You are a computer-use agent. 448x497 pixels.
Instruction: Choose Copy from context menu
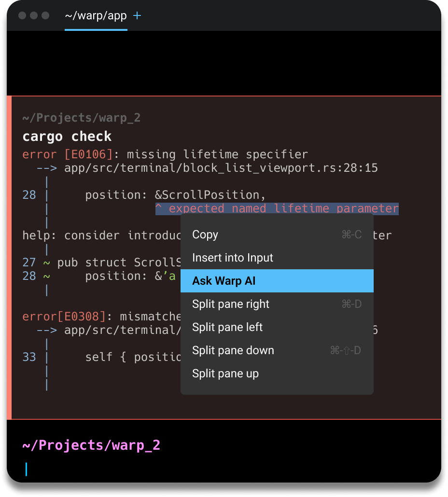click(277, 235)
